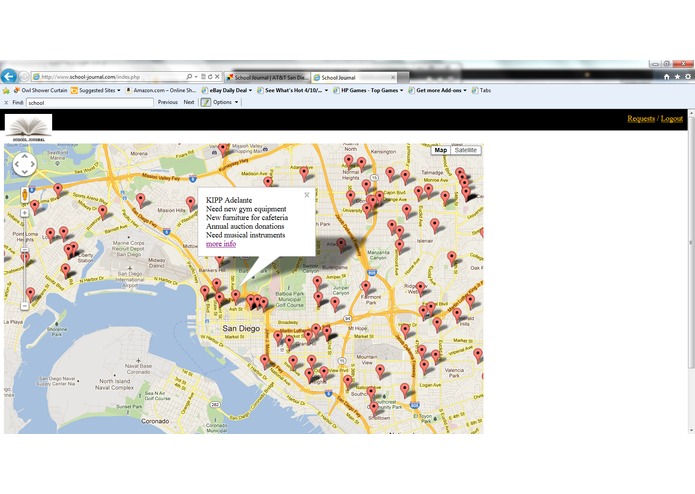The width and height of the screenshot is (695, 494).
Task: Click the Find text field containing school
Action: [90, 103]
